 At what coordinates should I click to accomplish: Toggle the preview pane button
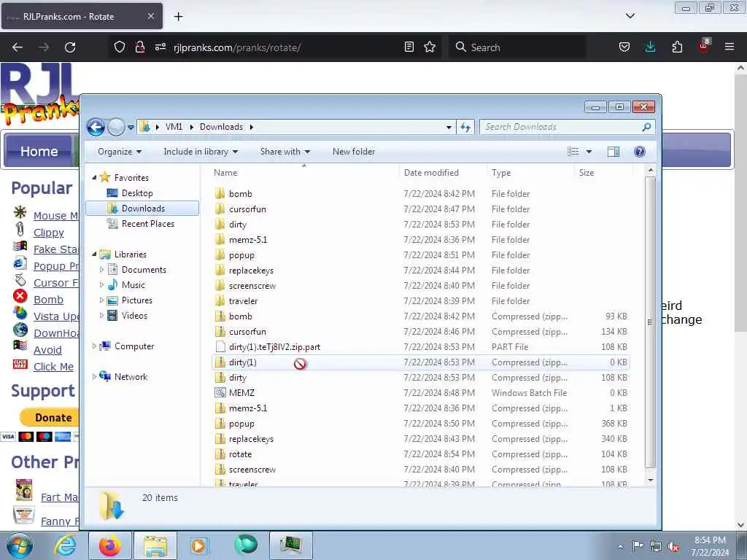click(x=613, y=152)
